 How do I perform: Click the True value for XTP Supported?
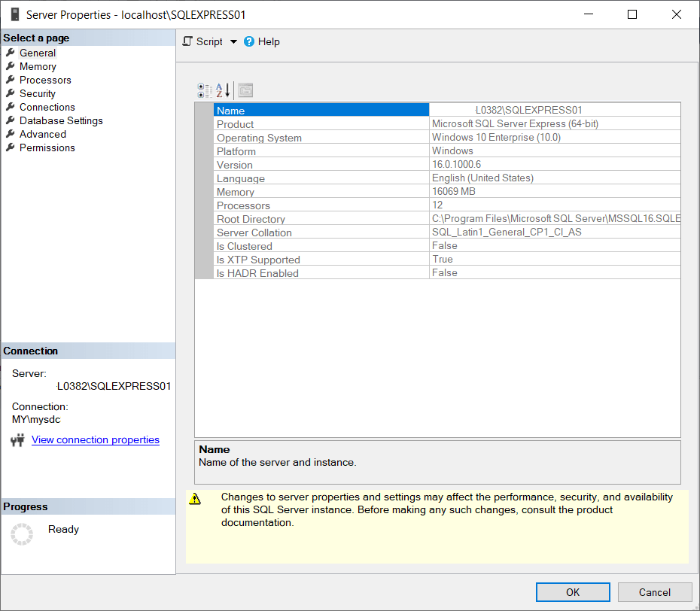pos(443,259)
